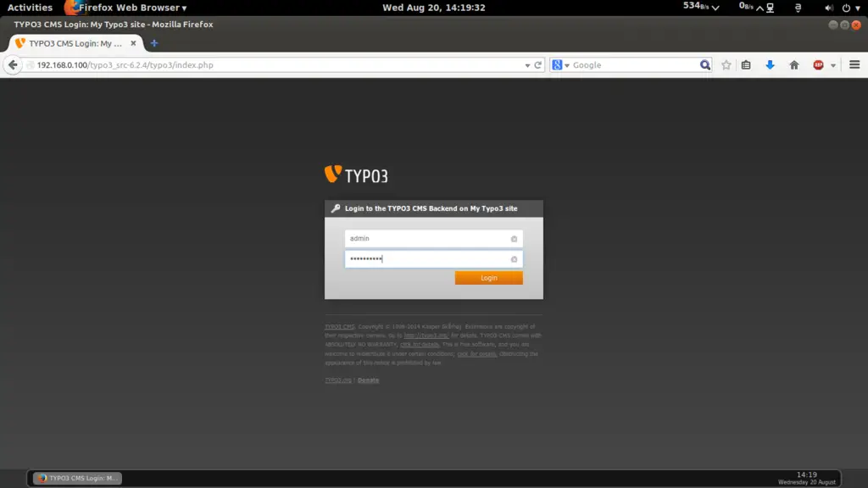Click the orange Login button
Image resolution: width=868 pixels, height=488 pixels.
(x=489, y=278)
